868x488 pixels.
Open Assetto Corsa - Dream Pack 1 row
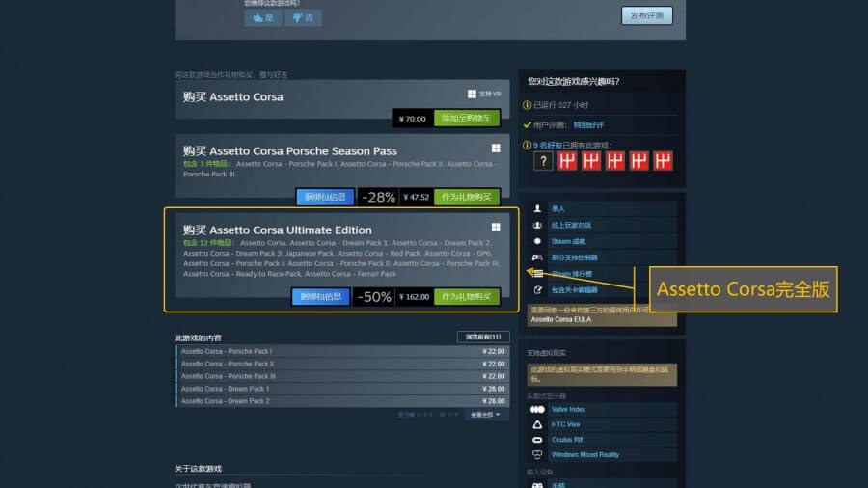point(342,389)
